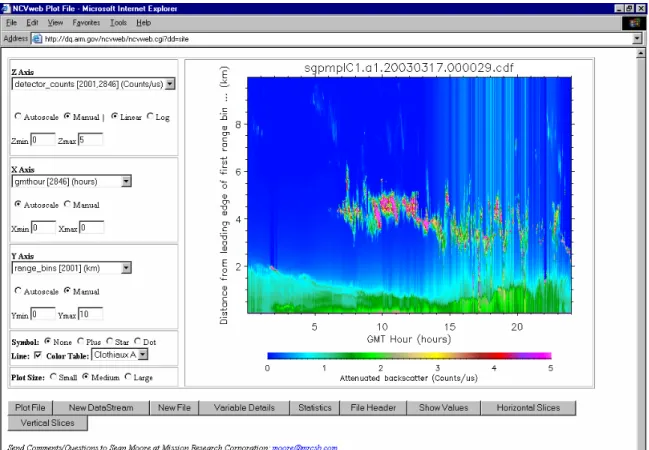
Task: Click the Show Values button
Action: (x=444, y=408)
